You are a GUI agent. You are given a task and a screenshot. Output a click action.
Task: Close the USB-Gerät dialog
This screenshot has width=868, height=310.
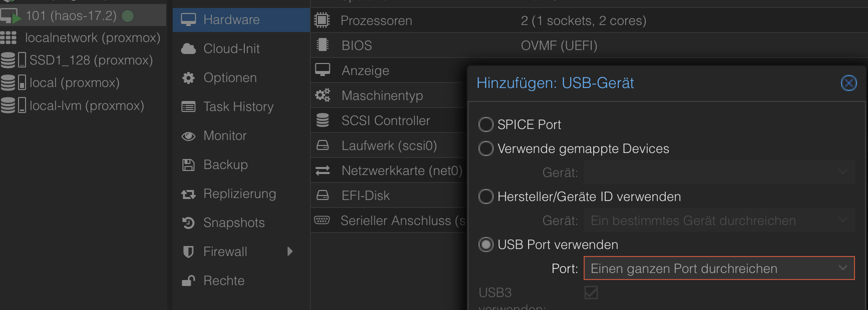pyautogui.click(x=848, y=83)
